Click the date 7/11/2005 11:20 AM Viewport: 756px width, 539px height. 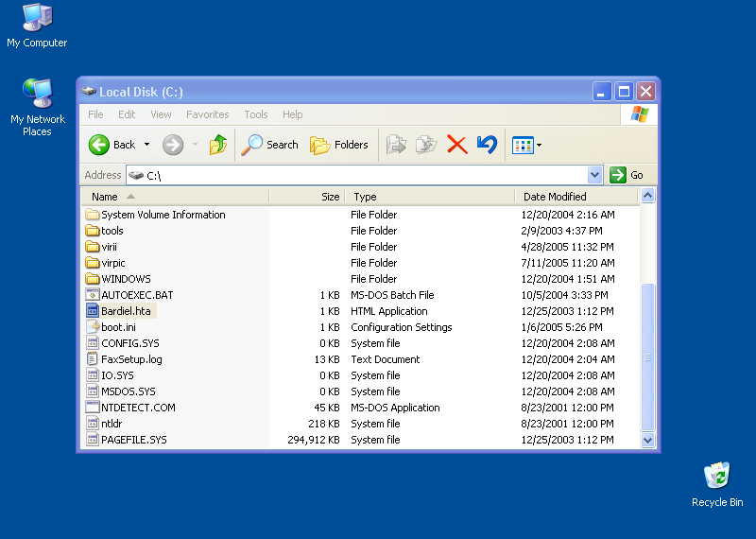(568, 263)
